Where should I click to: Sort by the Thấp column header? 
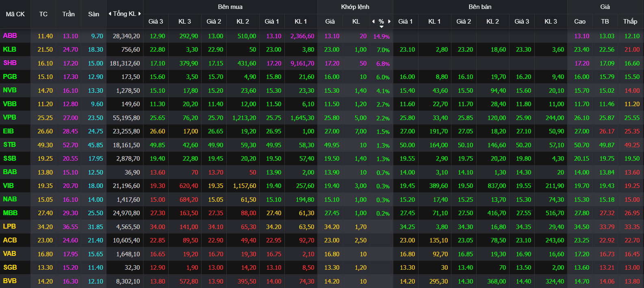[x=630, y=21]
